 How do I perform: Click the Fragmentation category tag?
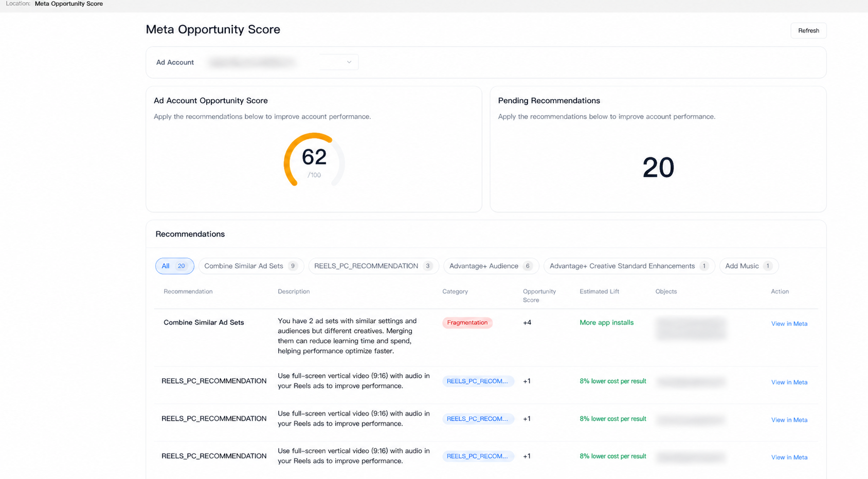[x=467, y=322]
